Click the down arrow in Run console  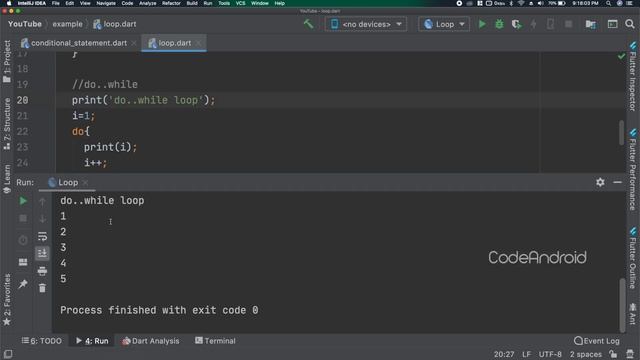42,218
